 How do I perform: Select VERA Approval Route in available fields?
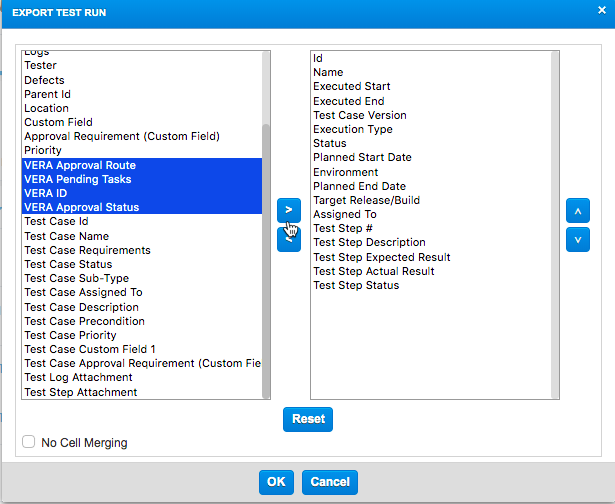[80, 165]
